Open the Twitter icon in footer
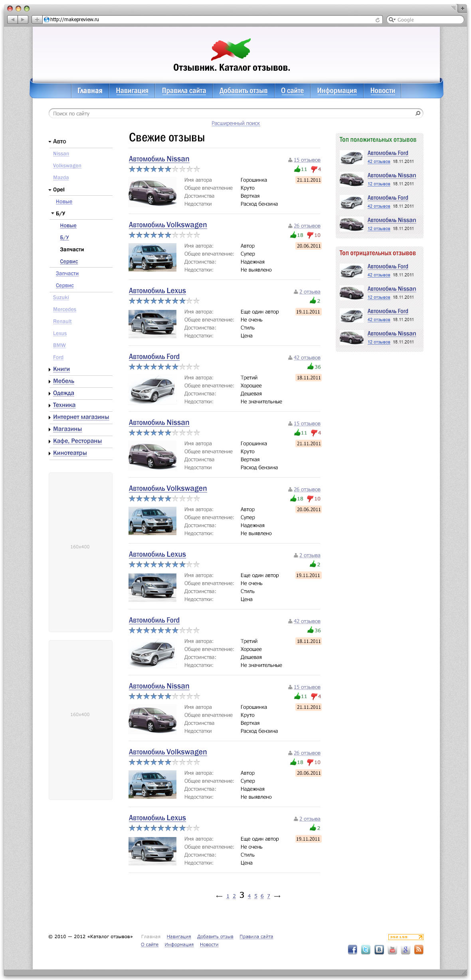 [x=366, y=950]
